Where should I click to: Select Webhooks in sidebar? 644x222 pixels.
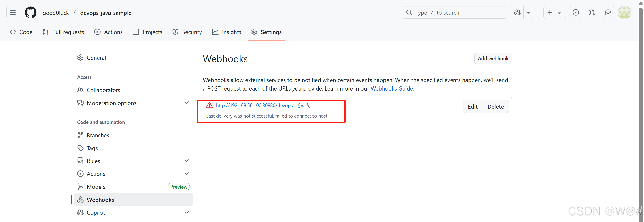(x=134, y=200)
